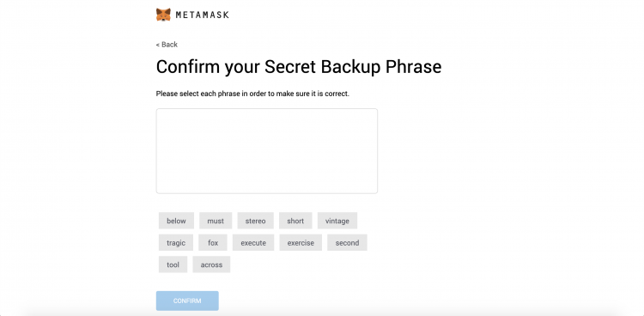Viewport: 644px width, 316px height.
Task: Select the "execute" word chip
Action: 253,242
